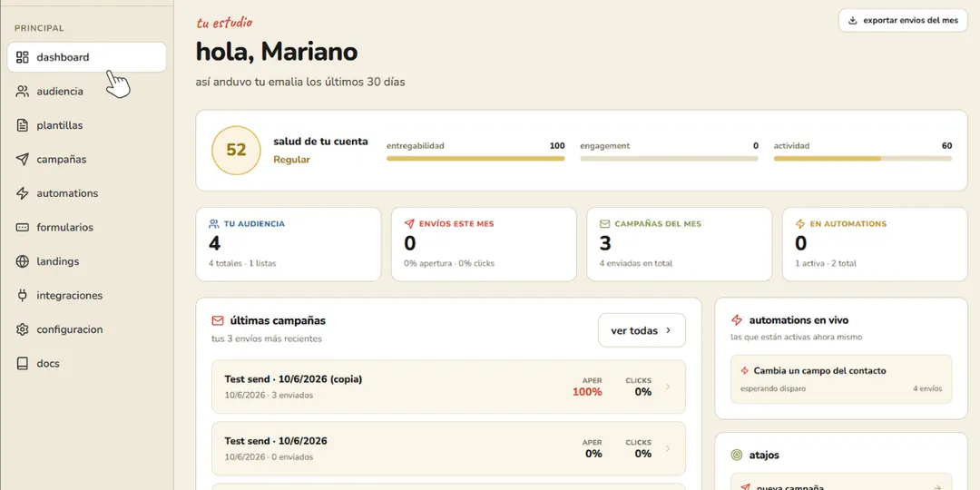Click the people icon in Tu Audiencia card
The image size is (980, 490).
pyautogui.click(x=214, y=224)
